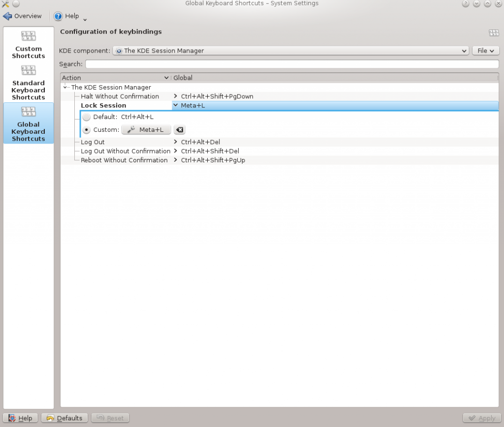This screenshot has height=427, width=504.
Task: Open the KDE component dropdown
Action: click(290, 51)
